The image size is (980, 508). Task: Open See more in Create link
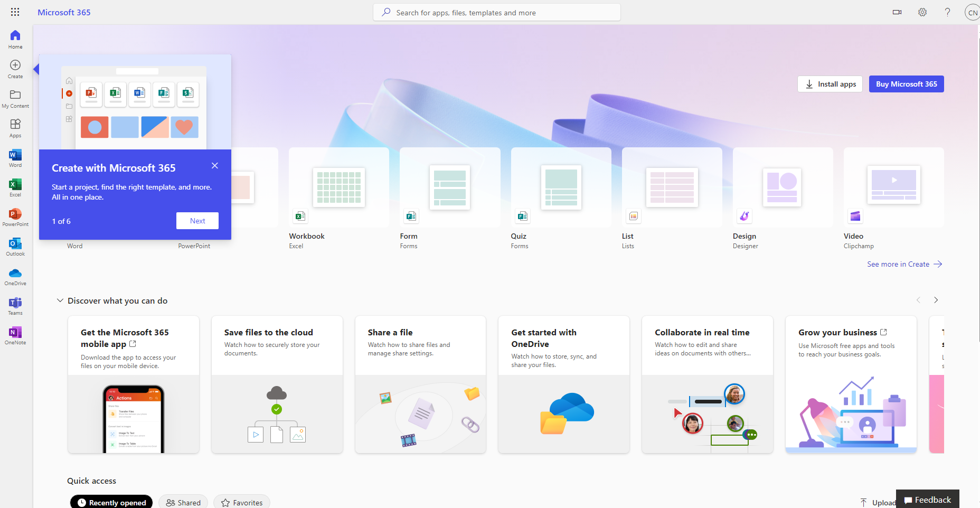[904, 264]
